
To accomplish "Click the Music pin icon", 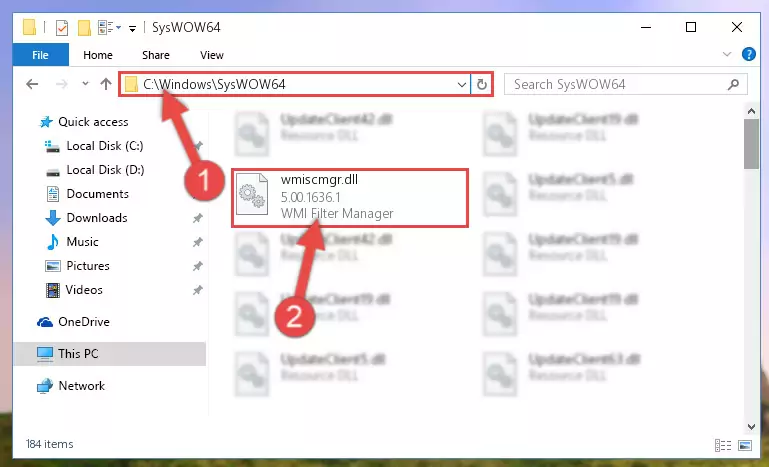I will [x=198, y=242].
